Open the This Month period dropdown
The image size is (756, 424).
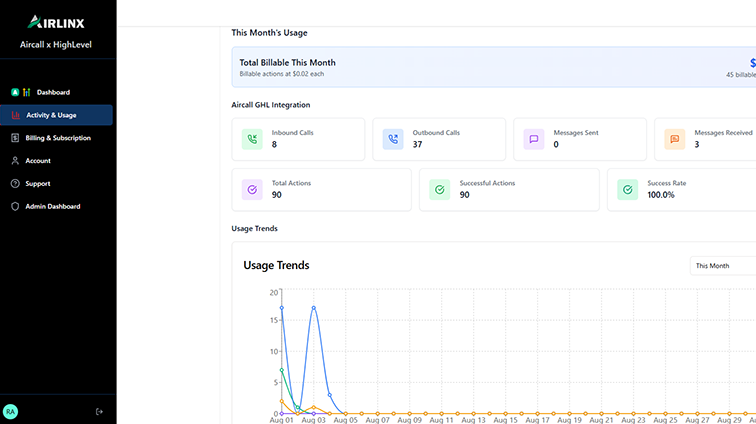pos(723,266)
